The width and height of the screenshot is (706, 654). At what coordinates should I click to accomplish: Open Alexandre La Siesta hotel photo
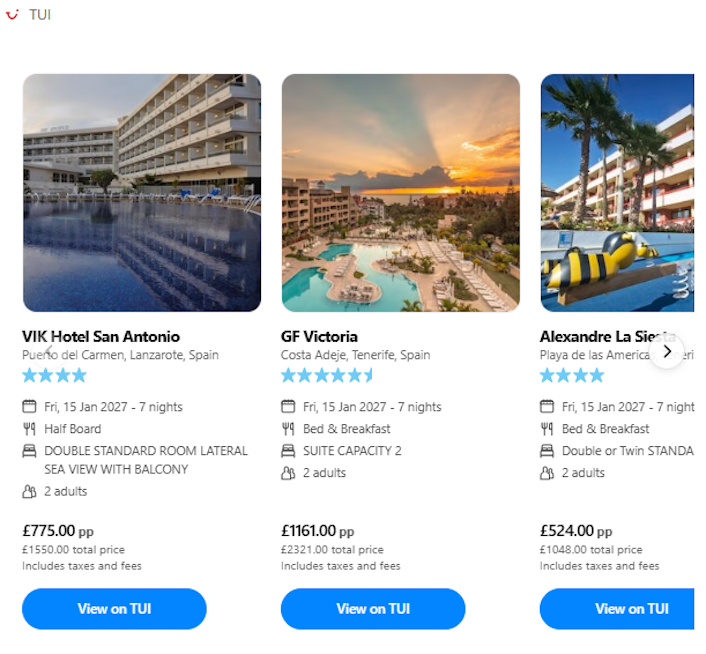point(617,193)
